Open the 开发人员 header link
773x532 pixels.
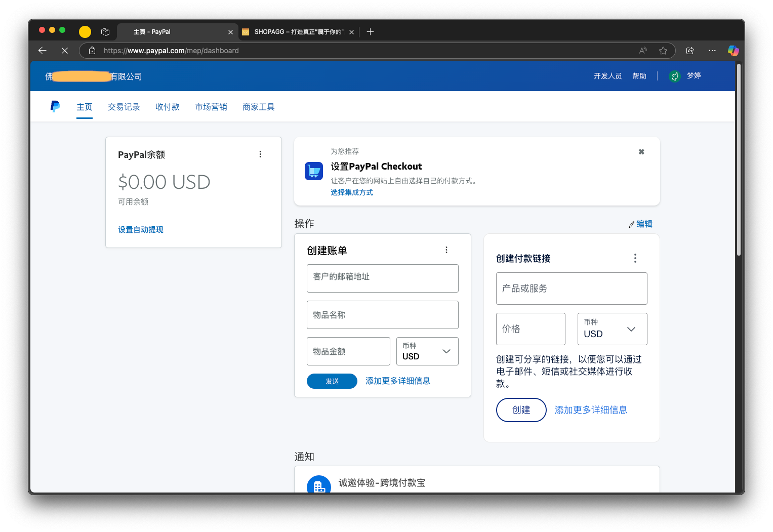coord(608,76)
